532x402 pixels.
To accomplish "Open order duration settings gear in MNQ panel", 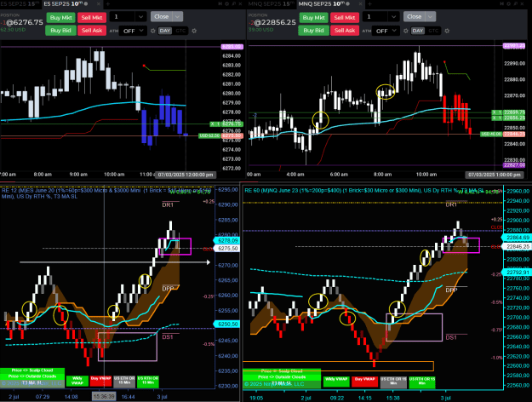I will (447, 31).
